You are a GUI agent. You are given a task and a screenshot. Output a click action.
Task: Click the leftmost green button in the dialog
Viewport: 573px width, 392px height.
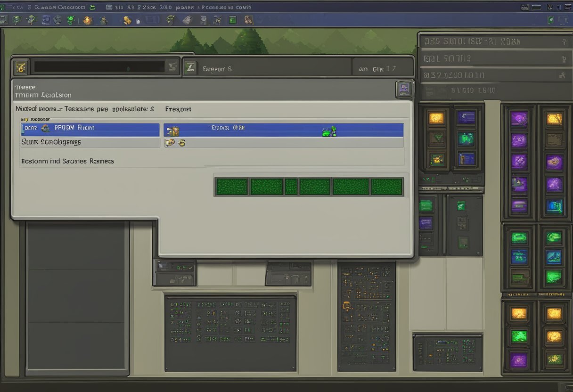click(x=231, y=187)
